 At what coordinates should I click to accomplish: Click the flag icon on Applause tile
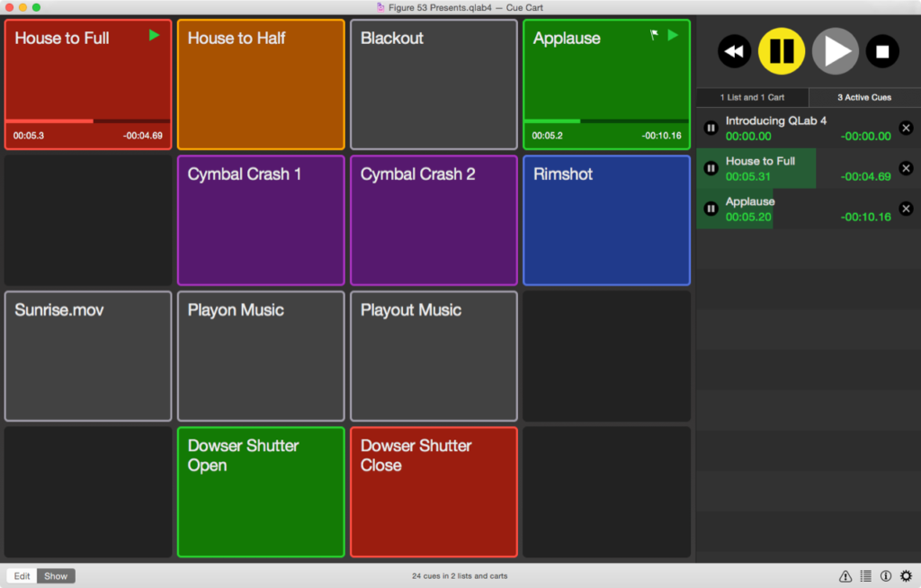point(655,35)
